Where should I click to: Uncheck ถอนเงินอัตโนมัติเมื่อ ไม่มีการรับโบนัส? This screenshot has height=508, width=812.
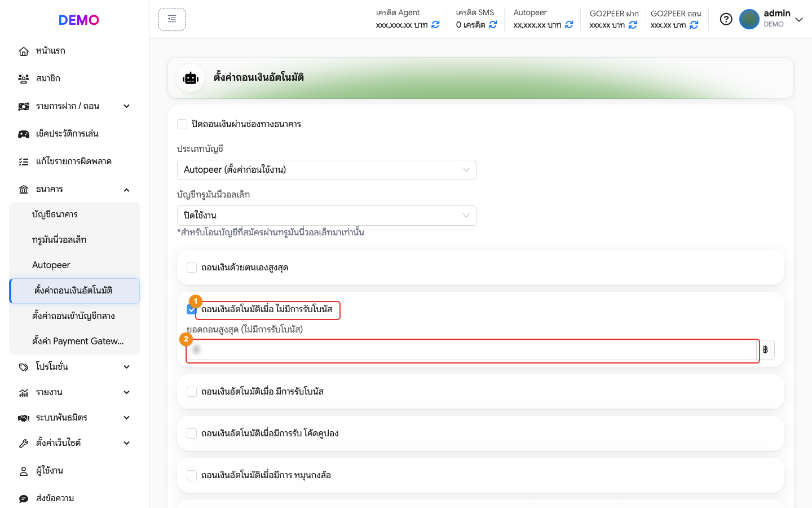(192, 309)
